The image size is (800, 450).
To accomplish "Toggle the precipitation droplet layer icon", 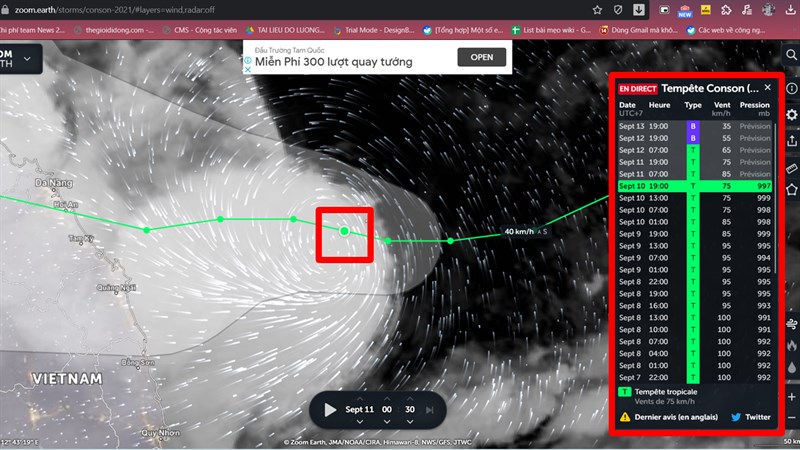I will (792, 367).
